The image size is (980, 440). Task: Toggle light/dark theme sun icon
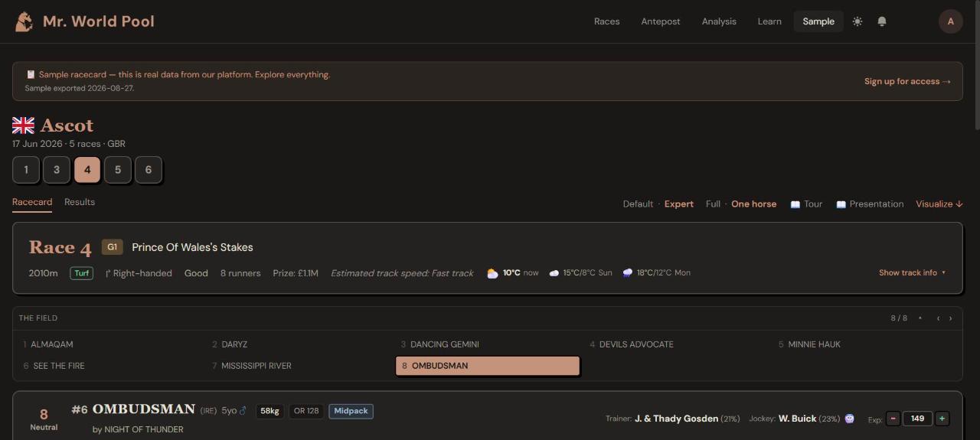tap(857, 21)
